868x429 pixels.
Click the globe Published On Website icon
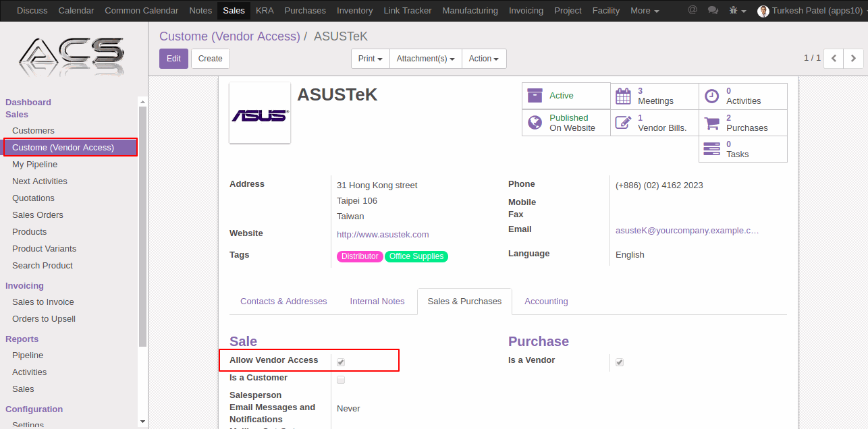(x=535, y=123)
